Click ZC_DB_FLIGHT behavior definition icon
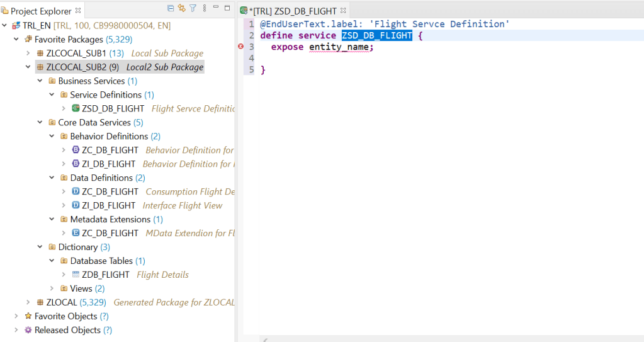Screen dimensions: 644x342 pos(76,150)
